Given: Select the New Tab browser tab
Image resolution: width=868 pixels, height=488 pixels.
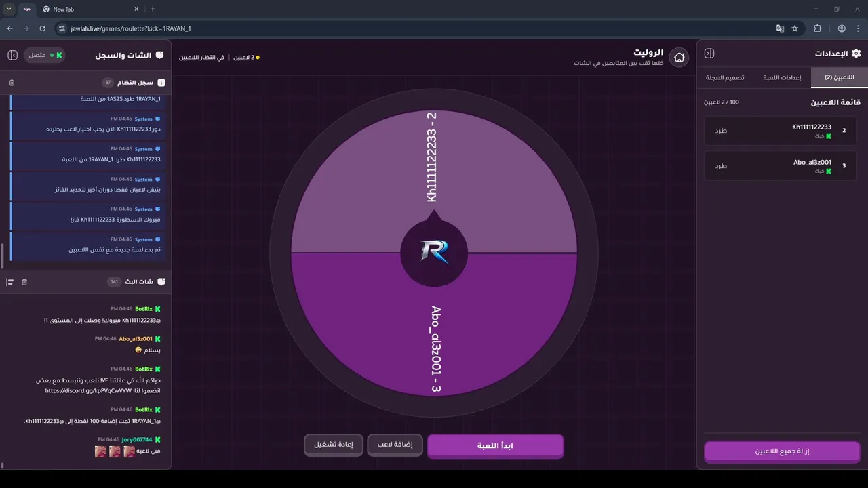Looking at the screenshot, I should (x=90, y=9).
